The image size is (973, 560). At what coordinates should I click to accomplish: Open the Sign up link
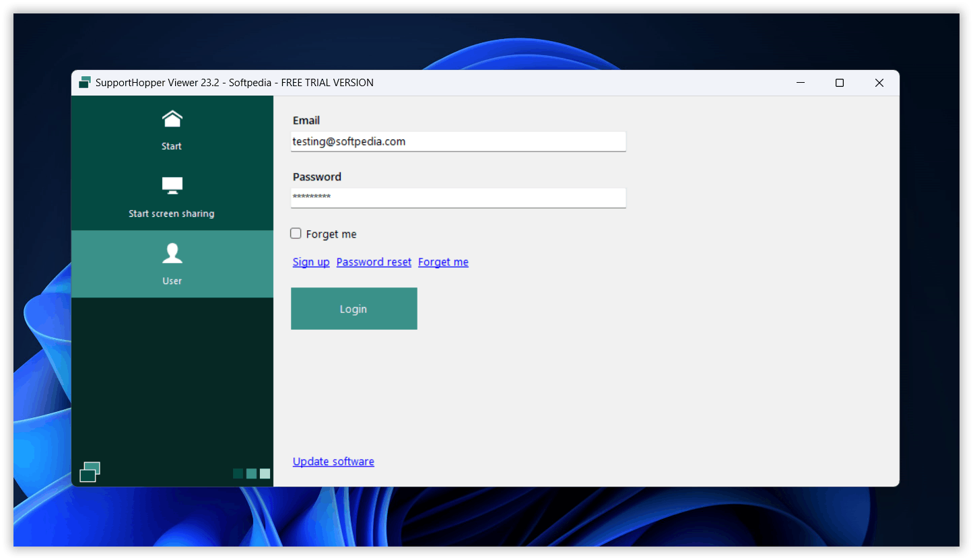coord(311,262)
